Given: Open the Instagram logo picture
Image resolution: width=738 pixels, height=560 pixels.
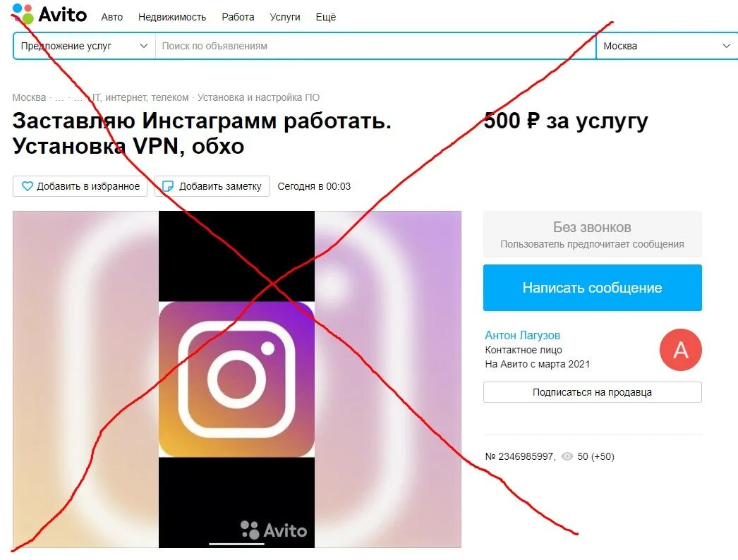Looking at the screenshot, I should (x=236, y=379).
